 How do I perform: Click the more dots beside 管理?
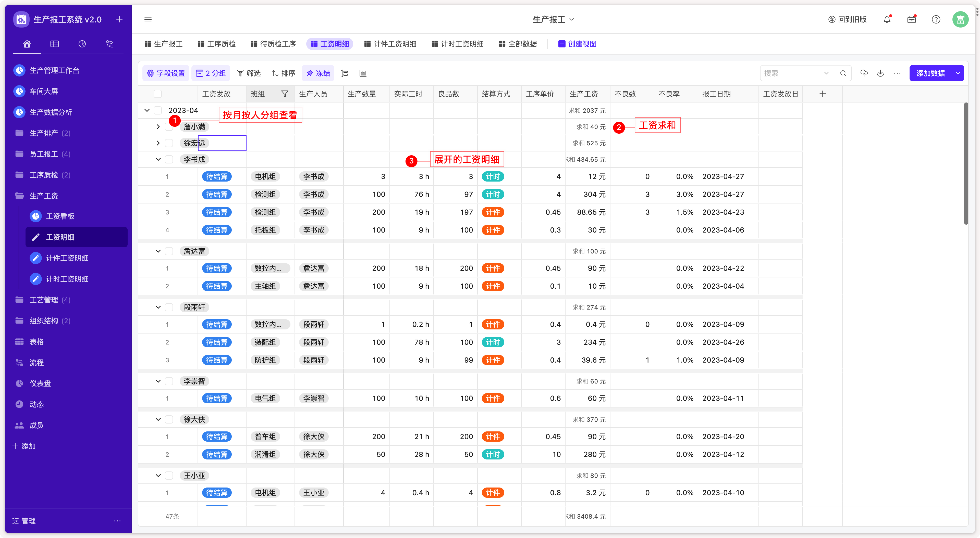pos(117,521)
